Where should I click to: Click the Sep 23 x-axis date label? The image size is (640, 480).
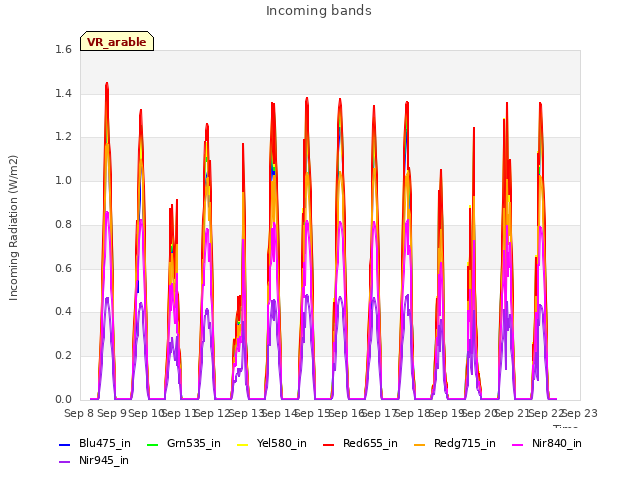pos(580,413)
